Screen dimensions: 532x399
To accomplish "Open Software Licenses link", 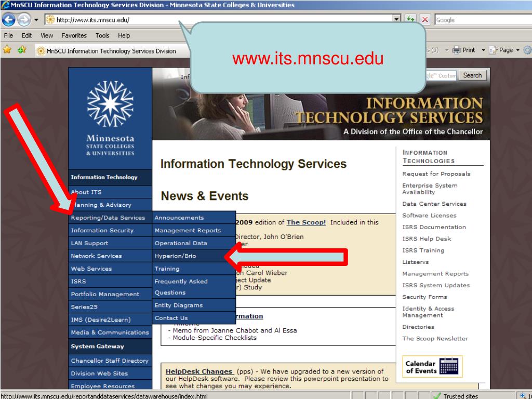I will [429, 216].
